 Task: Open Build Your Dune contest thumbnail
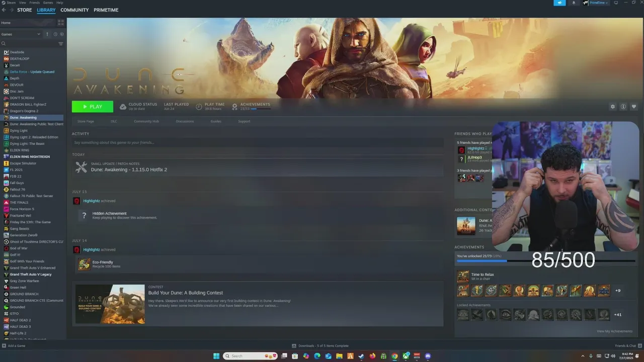(x=110, y=304)
